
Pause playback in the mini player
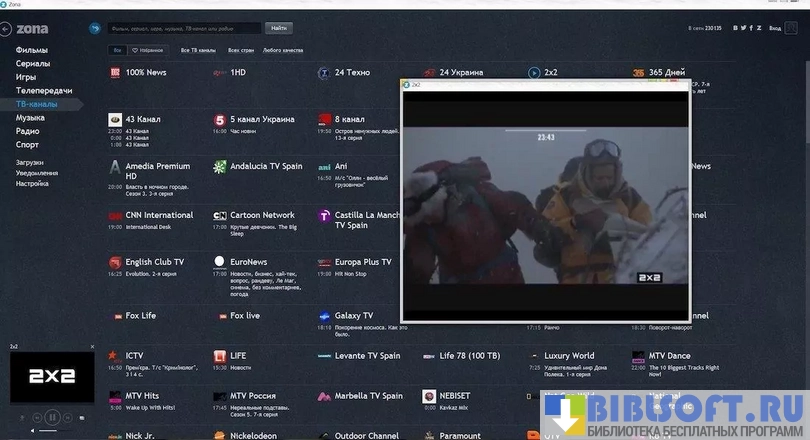52,416
